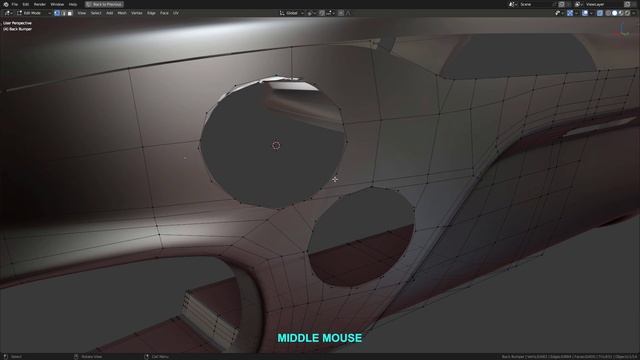The width and height of the screenshot is (640, 360).
Task: Open the snapping options dropdown
Action: pos(330,13)
